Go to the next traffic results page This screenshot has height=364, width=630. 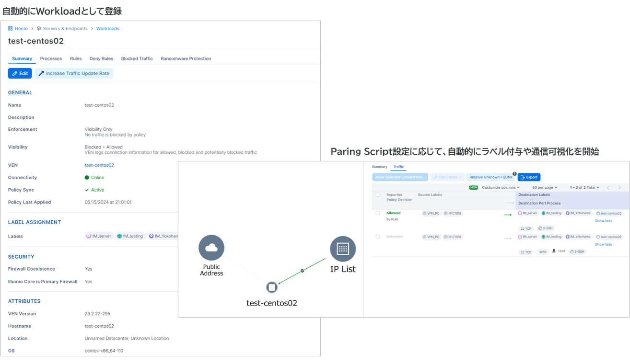[x=619, y=188]
